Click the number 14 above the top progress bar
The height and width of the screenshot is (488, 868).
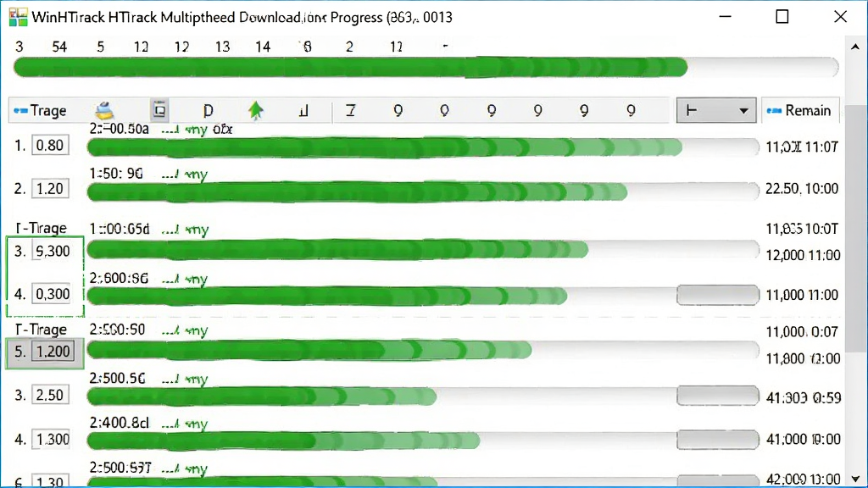[x=263, y=47]
